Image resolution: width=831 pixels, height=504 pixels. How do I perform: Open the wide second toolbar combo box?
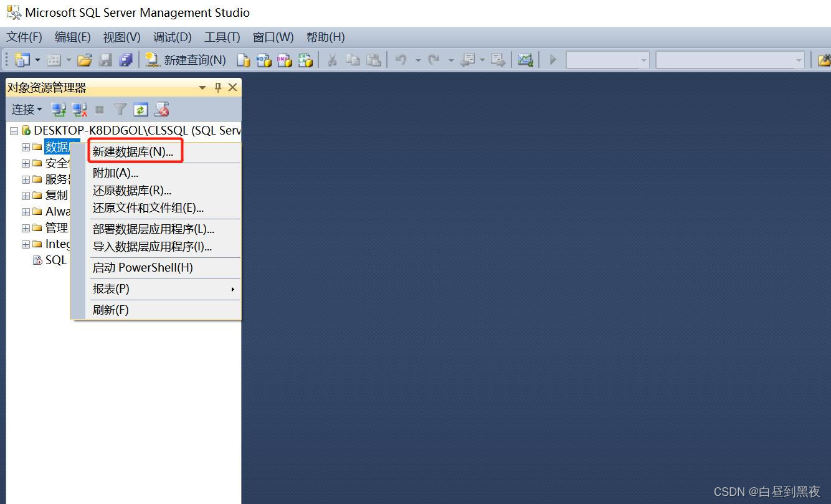click(730, 60)
